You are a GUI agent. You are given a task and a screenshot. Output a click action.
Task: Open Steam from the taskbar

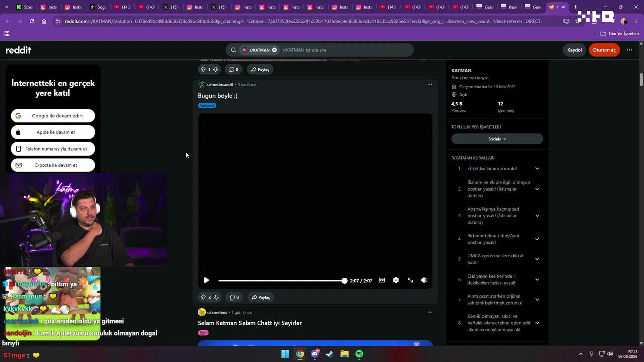(x=330, y=354)
